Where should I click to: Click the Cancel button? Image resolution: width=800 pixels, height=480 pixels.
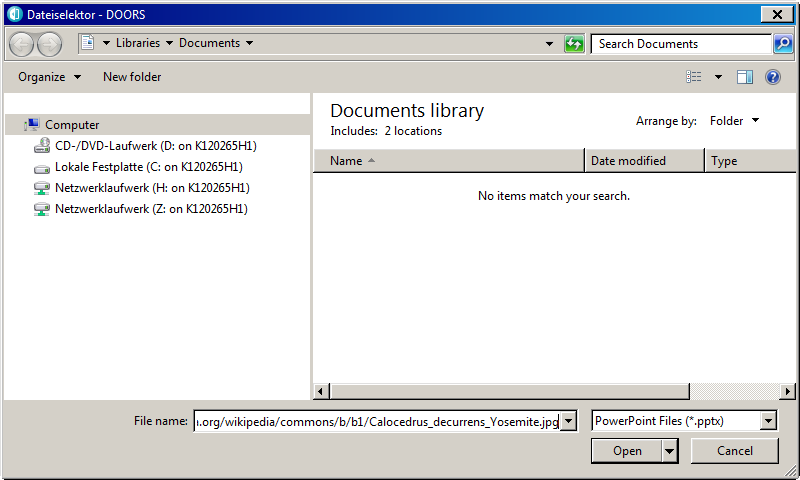click(x=735, y=451)
